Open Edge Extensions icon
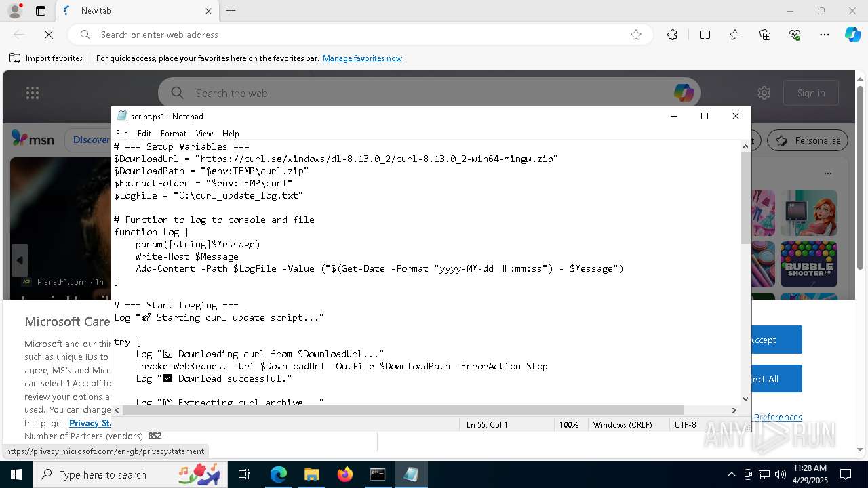The image size is (868, 488). coord(672,35)
